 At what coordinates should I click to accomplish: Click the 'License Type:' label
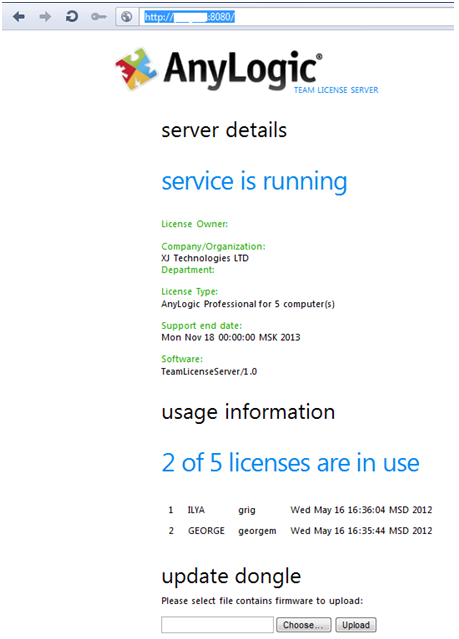[x=190, y=292]
